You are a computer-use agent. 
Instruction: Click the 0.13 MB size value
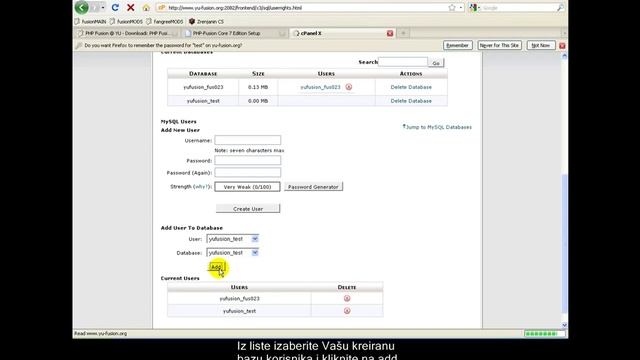pyautogui.click(x=258, y=87)
